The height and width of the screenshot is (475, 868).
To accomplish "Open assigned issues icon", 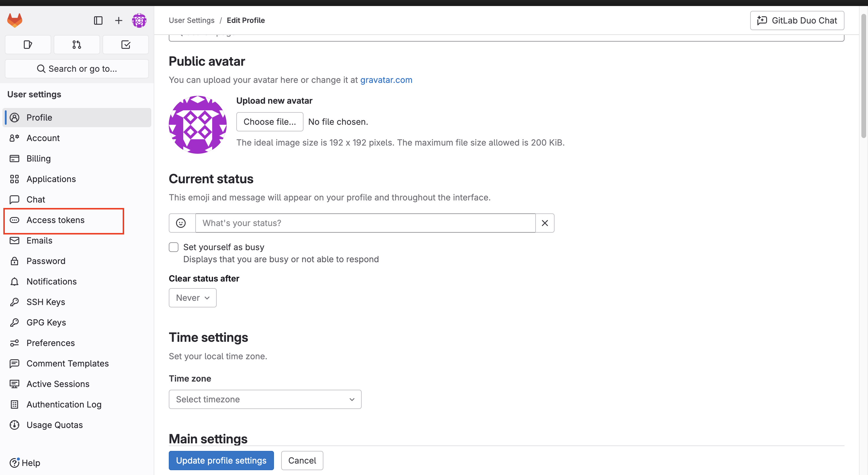I will coord(28,45).
